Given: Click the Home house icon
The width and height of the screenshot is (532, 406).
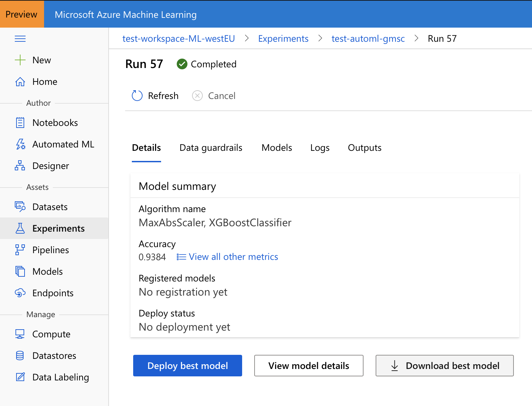Looking at the screenshot, I should click(x=20, y=81).
